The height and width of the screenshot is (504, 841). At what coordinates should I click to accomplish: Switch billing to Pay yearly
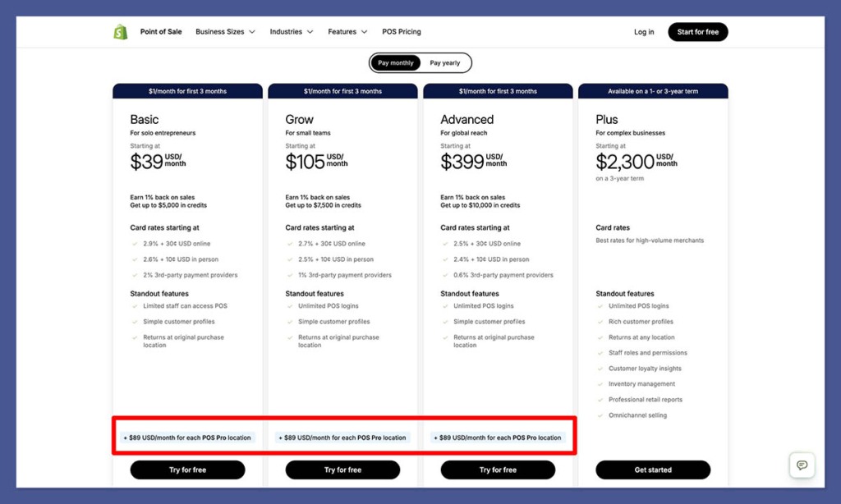point(444,63)
